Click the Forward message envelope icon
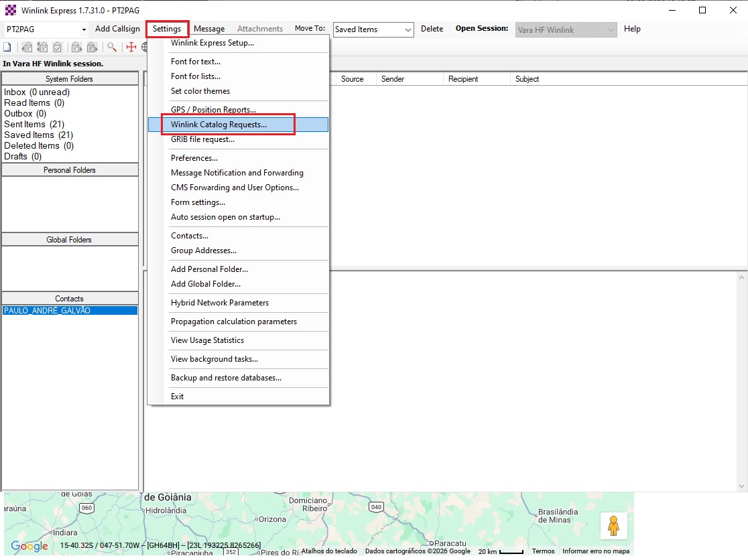Image resolution: width=748 pixels, height=560 pixels. (x=76, y=47)
